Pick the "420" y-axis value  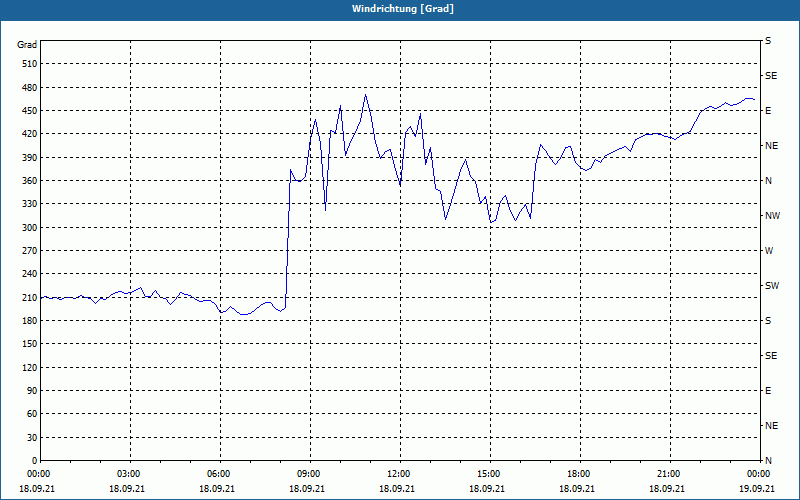(x=30, y=134)
